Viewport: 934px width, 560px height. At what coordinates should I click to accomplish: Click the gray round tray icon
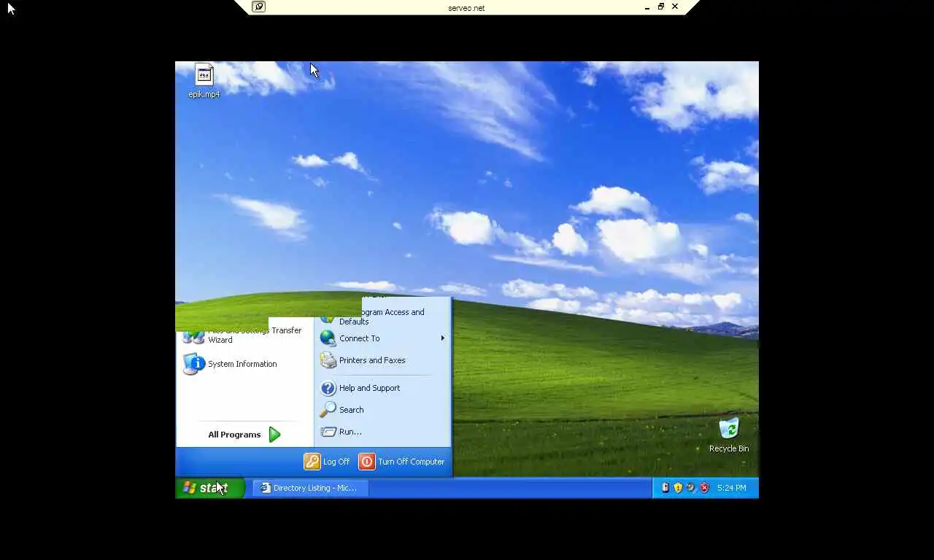click(x=691, y=488)
